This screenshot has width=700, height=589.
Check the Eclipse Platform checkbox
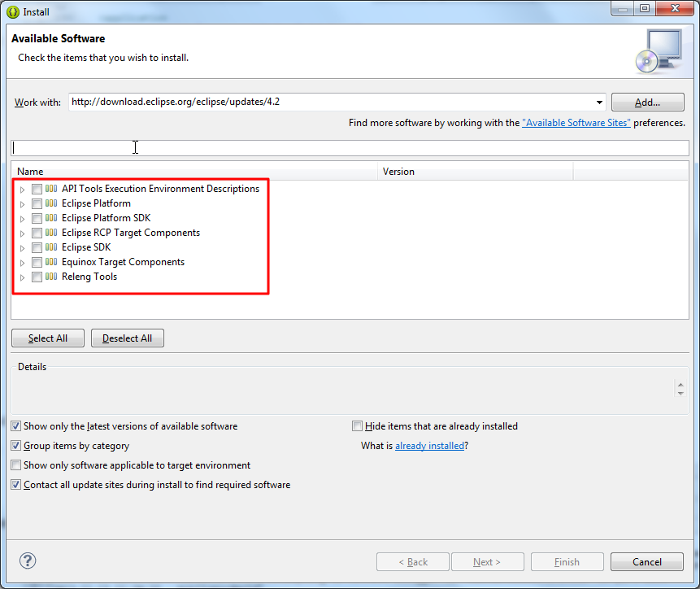pyautogui.click(x=37, y=203)
